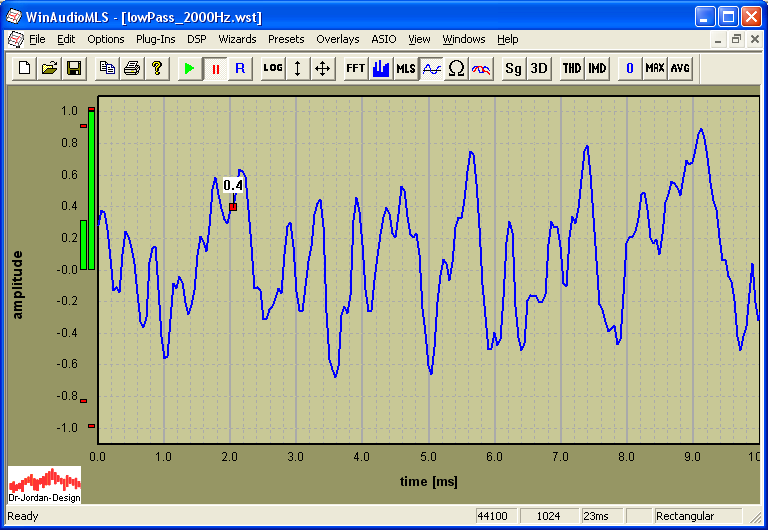Print the plot using the printer icon
Image resolution: width=768 pixels, height=530 pixels.
point(131,68)
